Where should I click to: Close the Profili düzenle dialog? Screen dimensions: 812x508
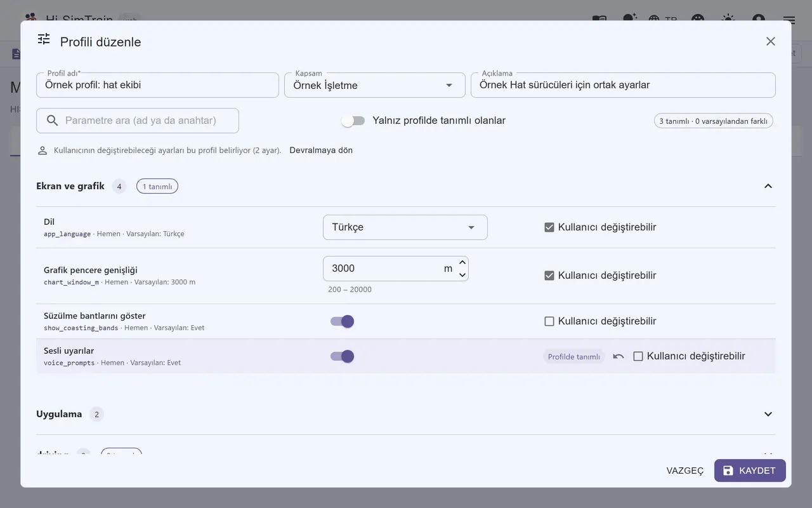pos(771,41)
